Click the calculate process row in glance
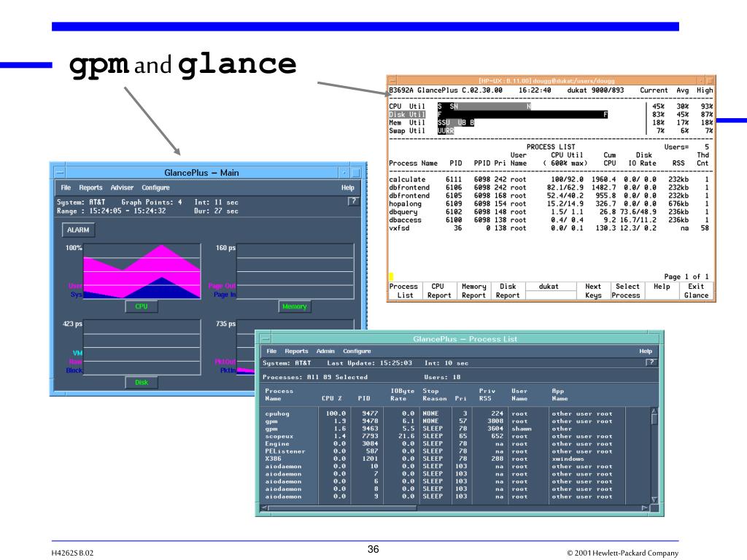 549,179
